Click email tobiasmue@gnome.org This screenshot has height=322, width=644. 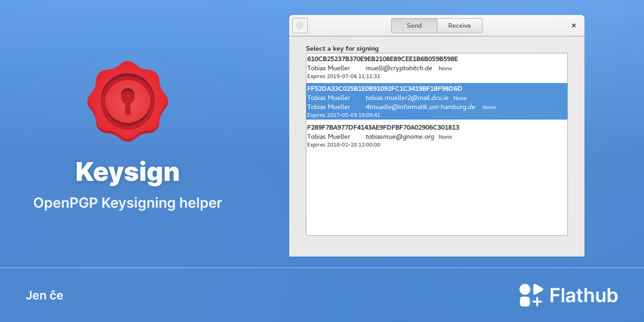point(400,137)
